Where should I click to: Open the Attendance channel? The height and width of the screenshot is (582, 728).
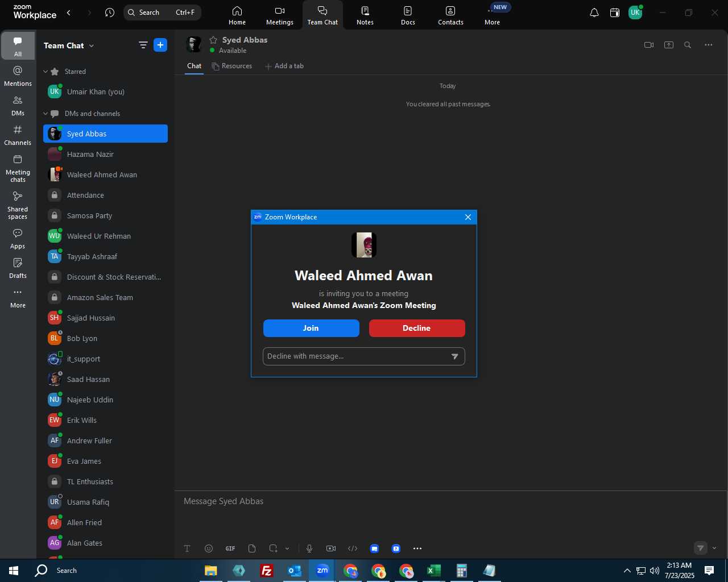[106, 196]
